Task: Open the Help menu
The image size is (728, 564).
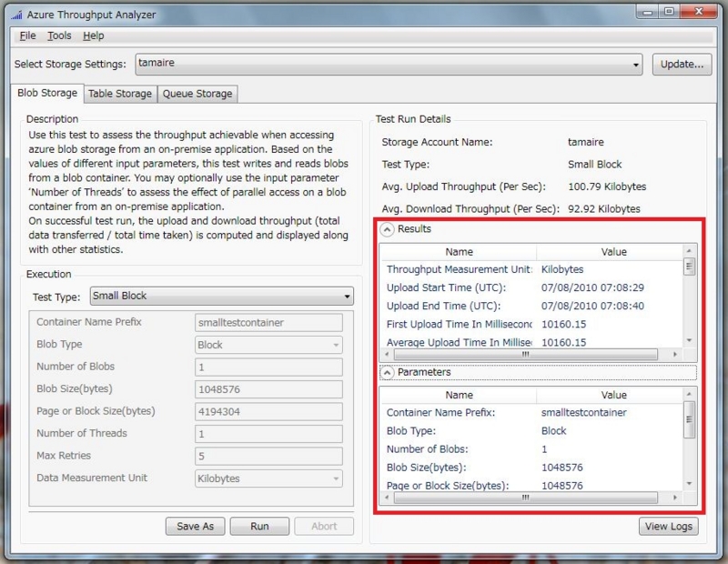Action: tap(94, 35)
